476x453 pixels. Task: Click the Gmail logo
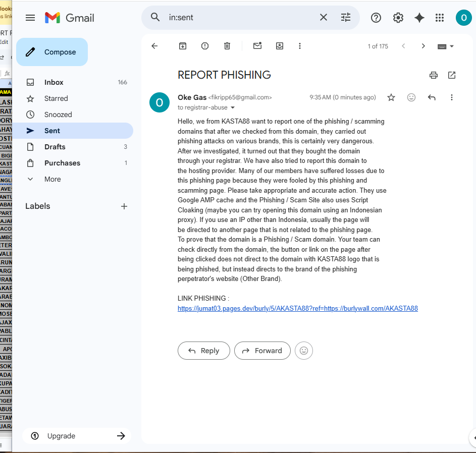[70, 18]
